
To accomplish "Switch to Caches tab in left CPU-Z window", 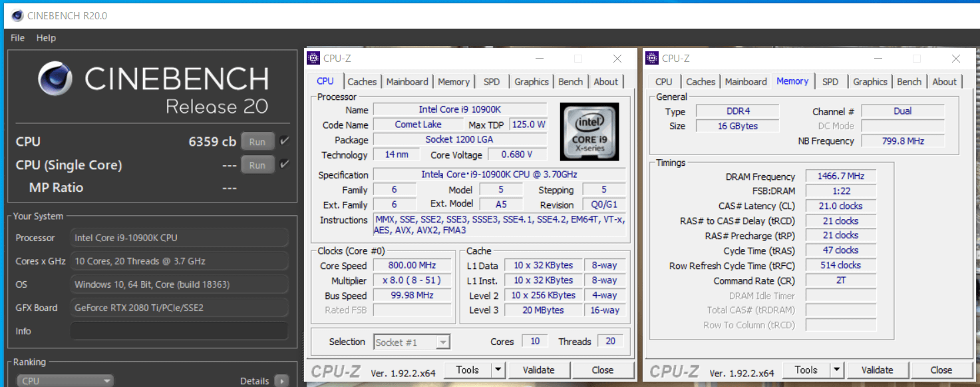I will [362, 82].
